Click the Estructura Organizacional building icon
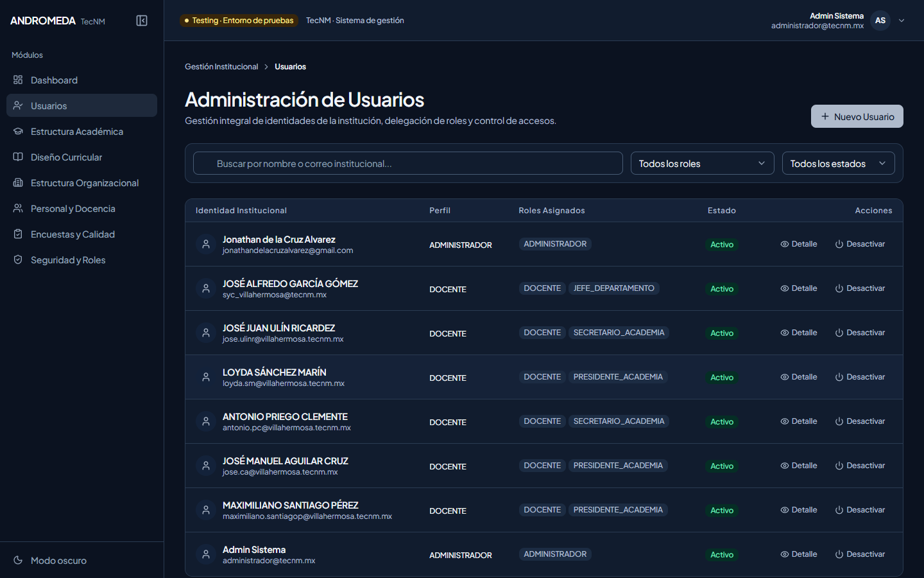The image size is (924, 578). tap(18, 182)
